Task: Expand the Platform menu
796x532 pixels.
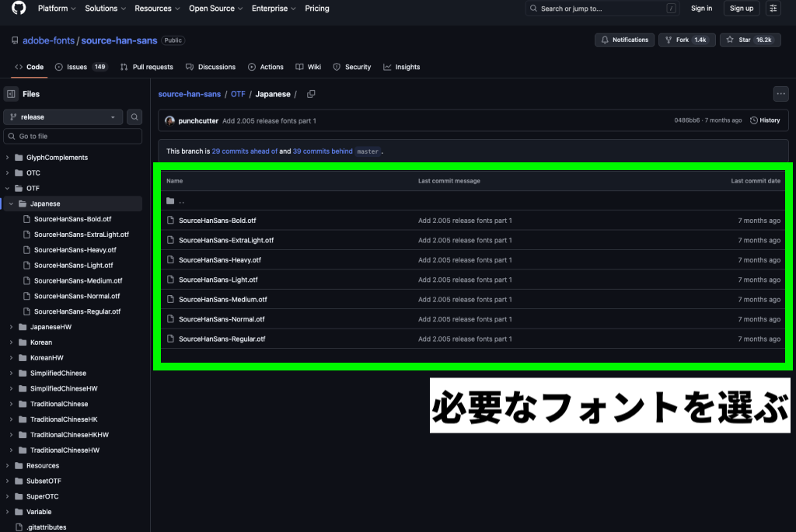Action: pos(57,9)
